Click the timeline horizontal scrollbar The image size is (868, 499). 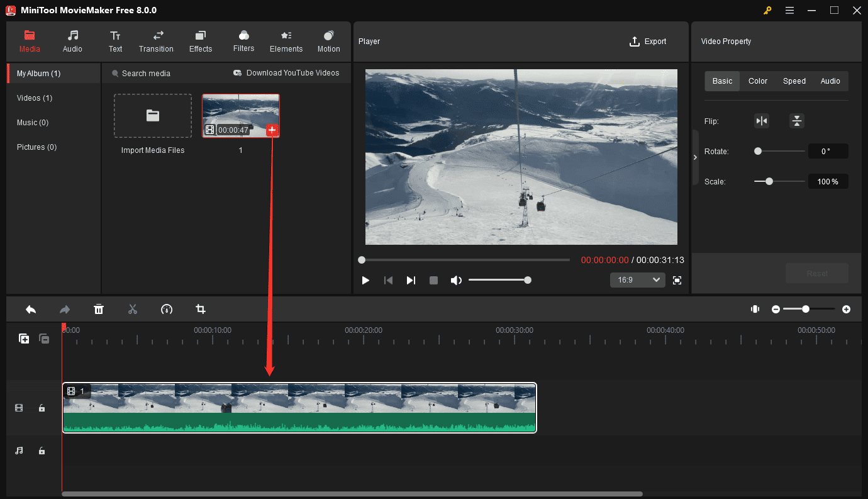tap(352, 494)
